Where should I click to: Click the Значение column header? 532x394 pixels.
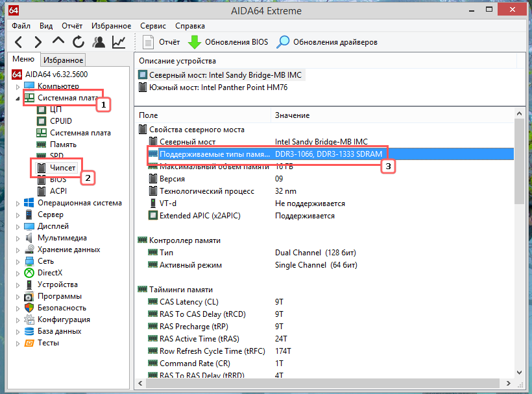pyautogui.click(x=393, y=115)
